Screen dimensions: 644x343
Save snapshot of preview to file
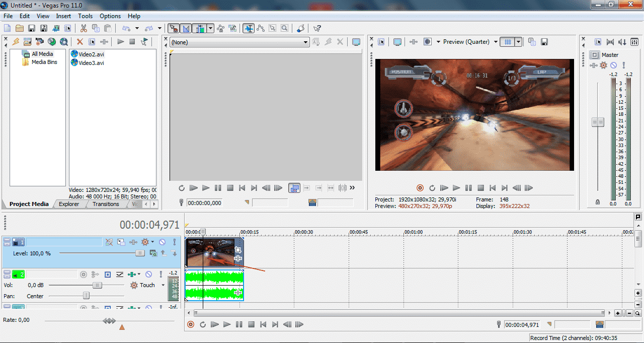544,42
